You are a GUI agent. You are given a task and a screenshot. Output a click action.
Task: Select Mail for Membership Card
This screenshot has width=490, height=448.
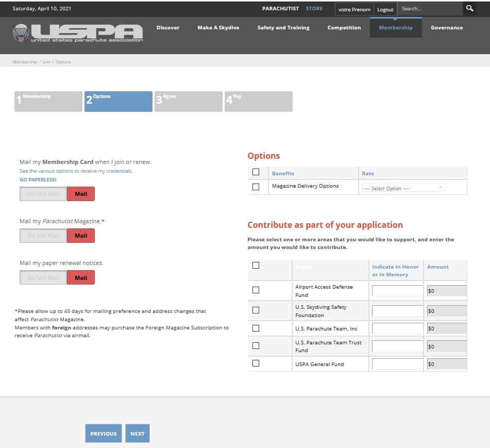pyautogui.click(x=80, y=194)
